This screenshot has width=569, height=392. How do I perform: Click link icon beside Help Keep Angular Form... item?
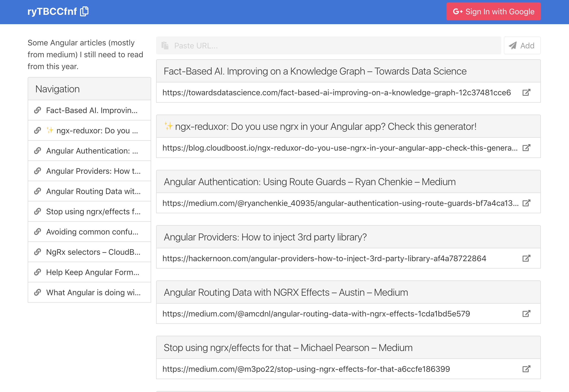(38, 272)
